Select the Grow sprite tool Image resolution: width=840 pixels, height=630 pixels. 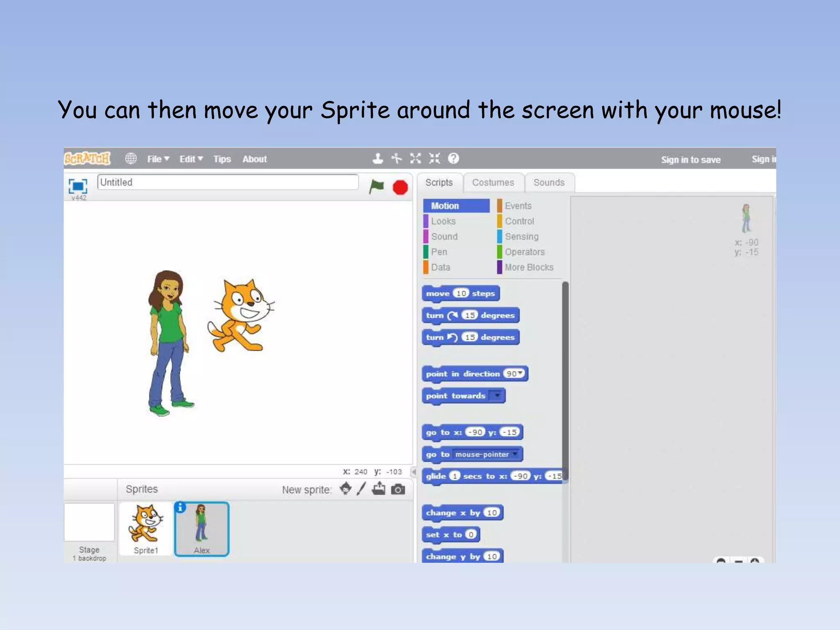tap(415, 158)
